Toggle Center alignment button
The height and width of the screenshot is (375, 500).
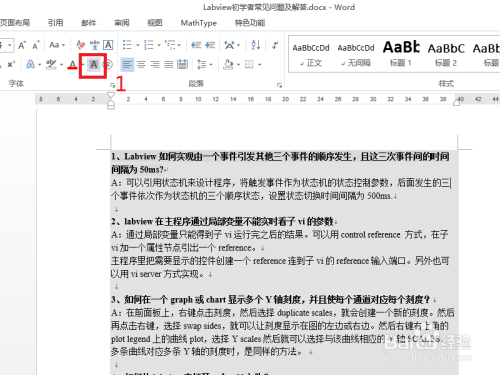[141, 64]
